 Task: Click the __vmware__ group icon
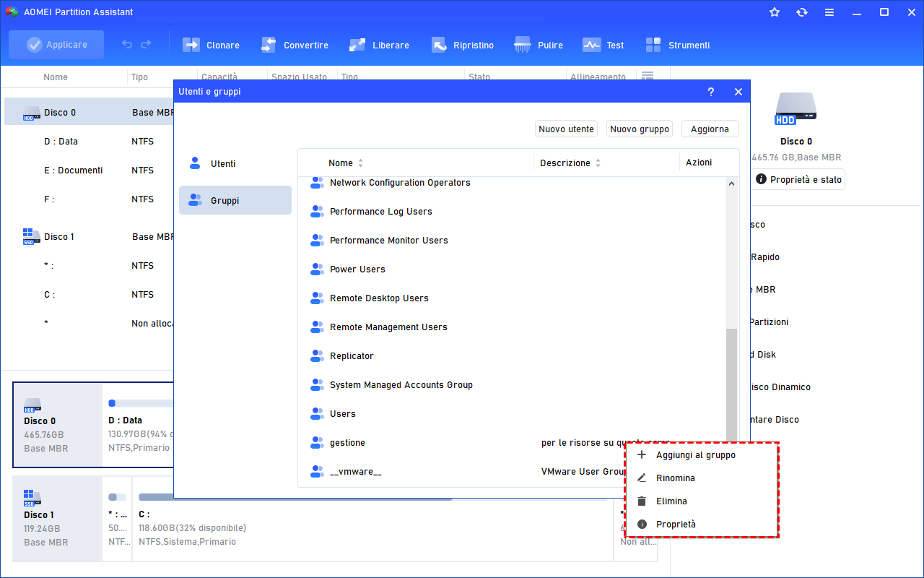(x=317, y=472)
